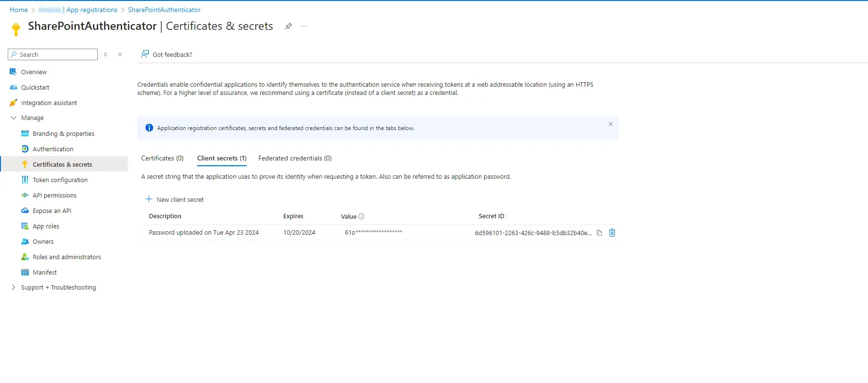Click the masked secret value 61o***
Image resolution: width=868 pixels, height=383 pixels.
pos(373,232)
